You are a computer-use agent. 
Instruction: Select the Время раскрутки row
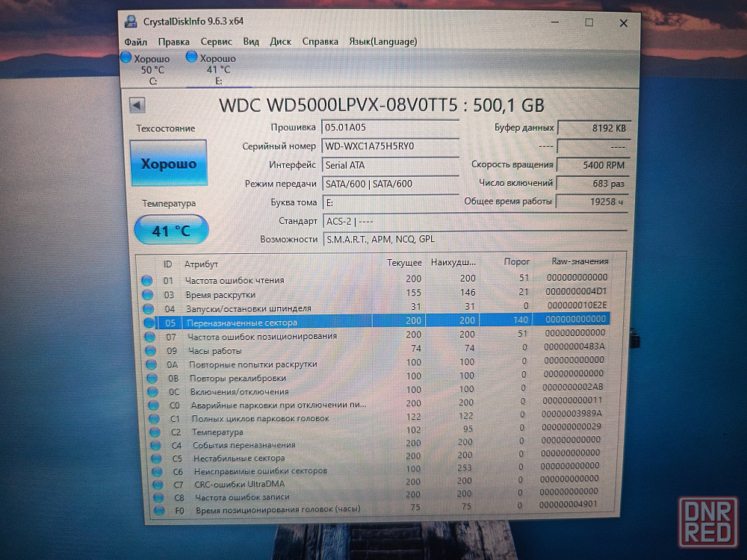pyautogui.click(x=376, y=293)
